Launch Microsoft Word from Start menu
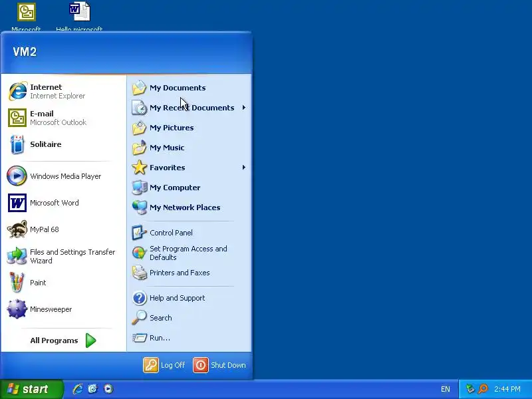 click(x=63, y=203)
